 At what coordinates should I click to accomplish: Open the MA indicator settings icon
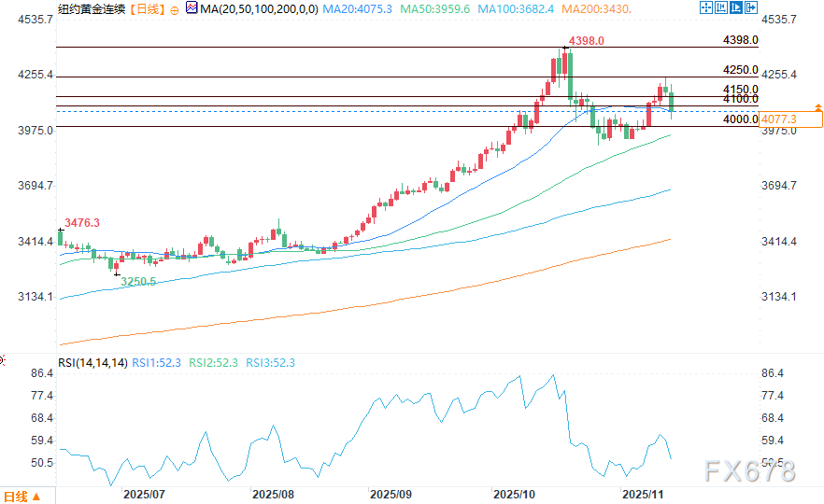(x=191, y=8)
